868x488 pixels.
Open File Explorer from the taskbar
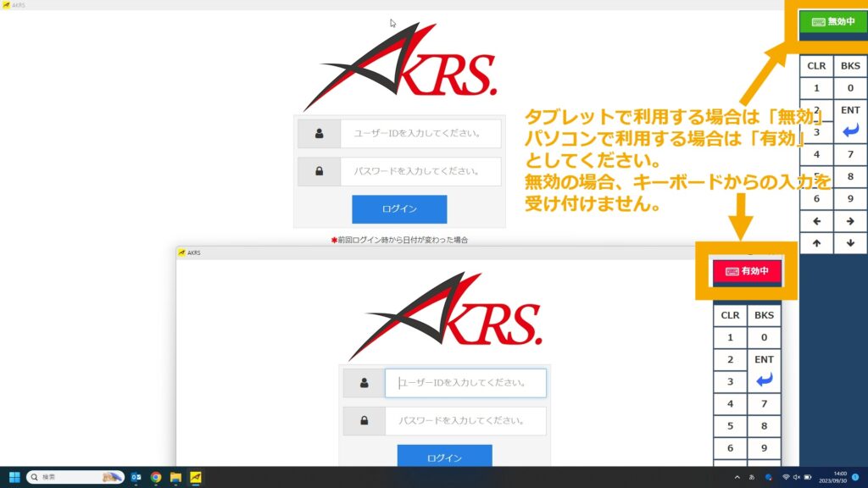pyautogui.click(x=175, y=478)
